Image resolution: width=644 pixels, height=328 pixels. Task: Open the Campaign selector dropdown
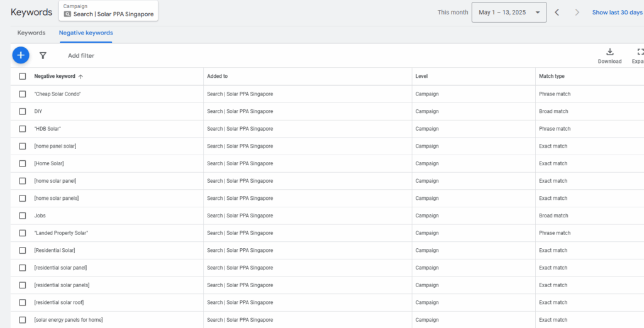click(x=108, y=11)
